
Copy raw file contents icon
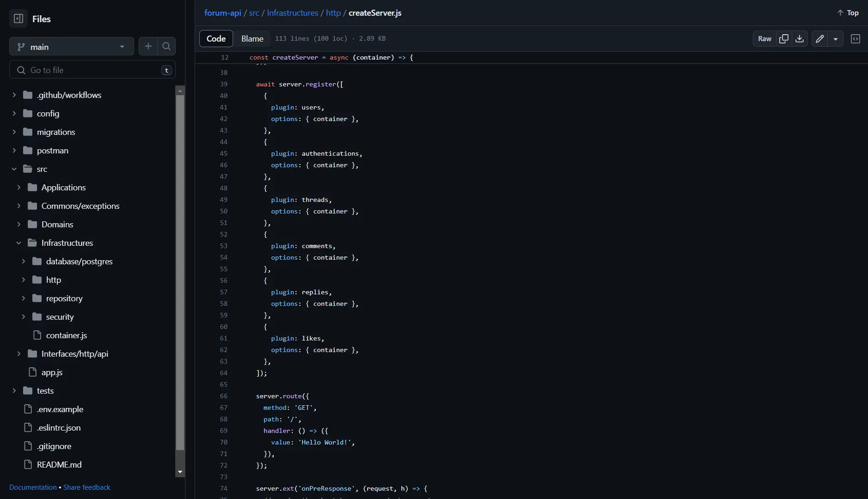click(784, 39)
